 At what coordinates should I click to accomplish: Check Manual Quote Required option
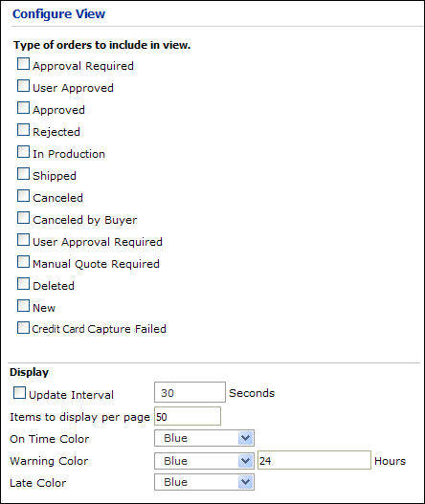click(x=23, y=262)
